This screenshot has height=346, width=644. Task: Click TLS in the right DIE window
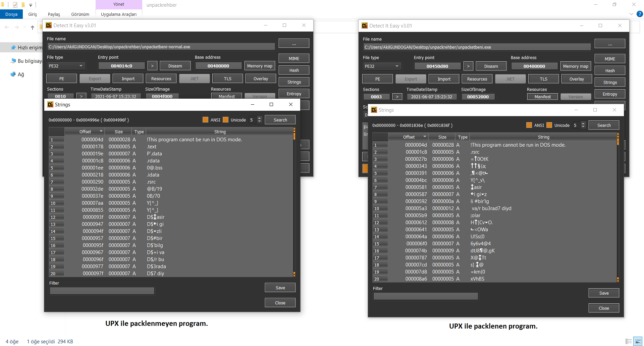543,79
